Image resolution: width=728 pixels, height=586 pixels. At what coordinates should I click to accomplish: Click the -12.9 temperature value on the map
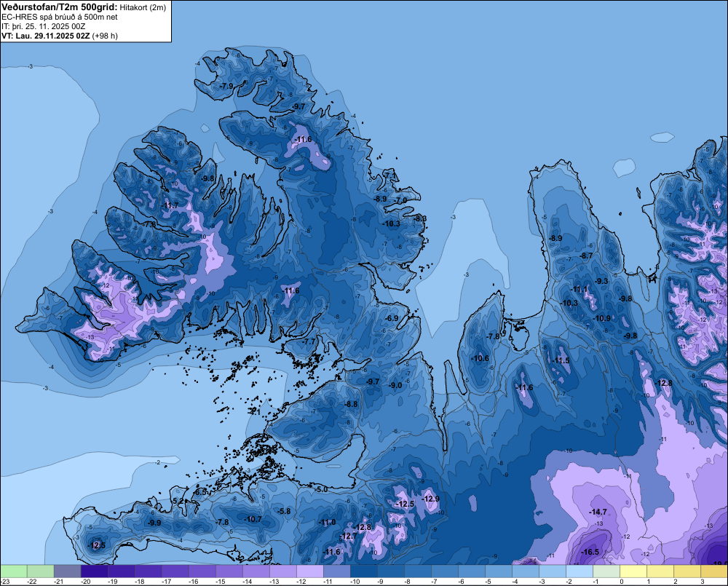point(431,499)
